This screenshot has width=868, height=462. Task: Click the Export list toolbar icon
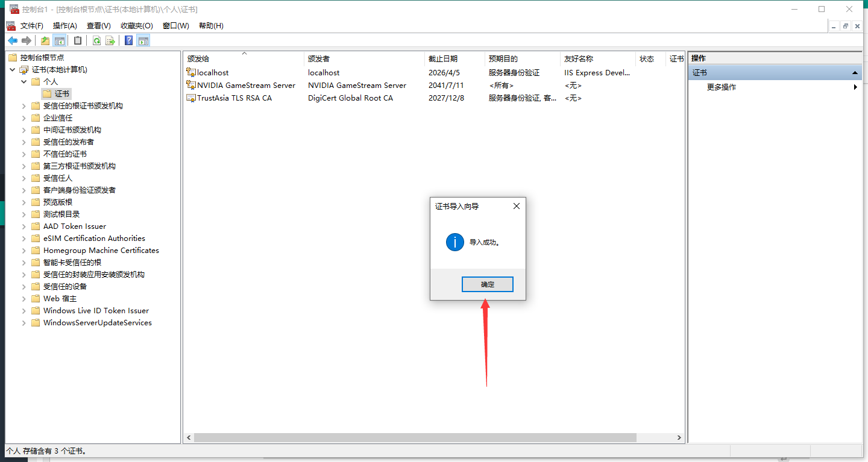(110, 40)
